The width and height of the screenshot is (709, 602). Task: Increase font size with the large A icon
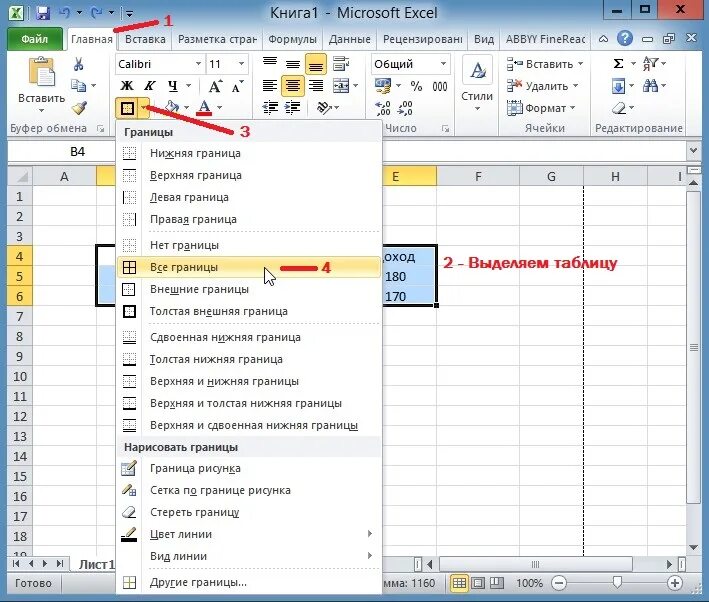pyautogui.click(x=215, y=86)
